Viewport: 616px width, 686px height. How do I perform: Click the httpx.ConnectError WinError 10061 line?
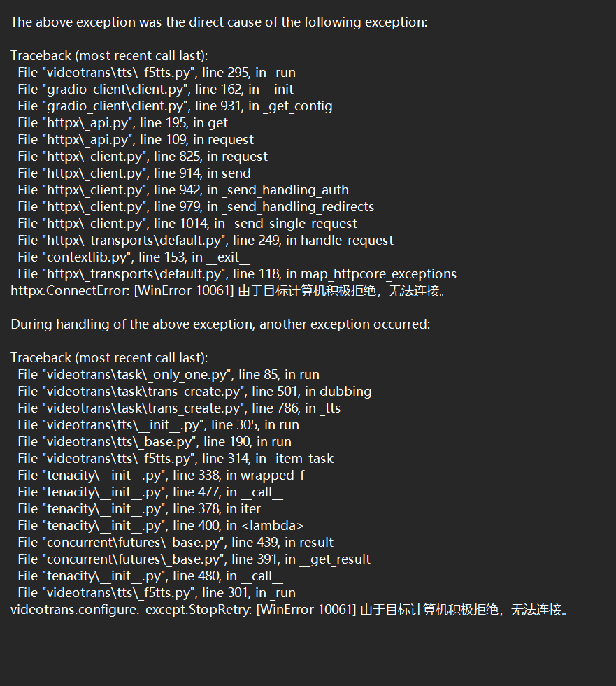[228, 290]
